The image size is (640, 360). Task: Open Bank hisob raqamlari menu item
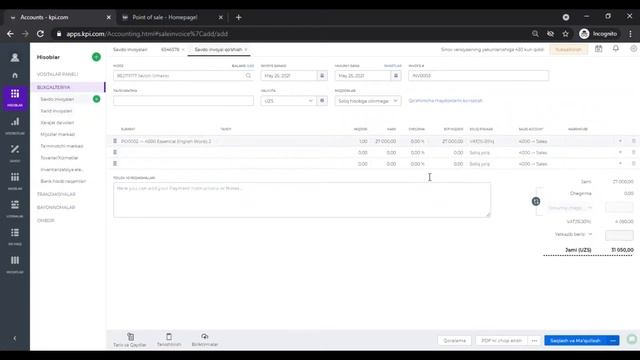tap(63, 181)
